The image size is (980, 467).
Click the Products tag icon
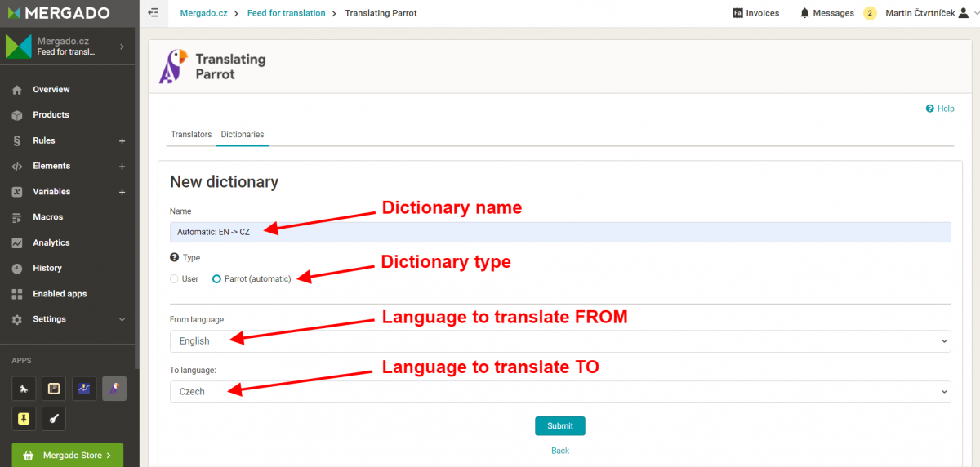pyautogui.click(x=17, y=115)
